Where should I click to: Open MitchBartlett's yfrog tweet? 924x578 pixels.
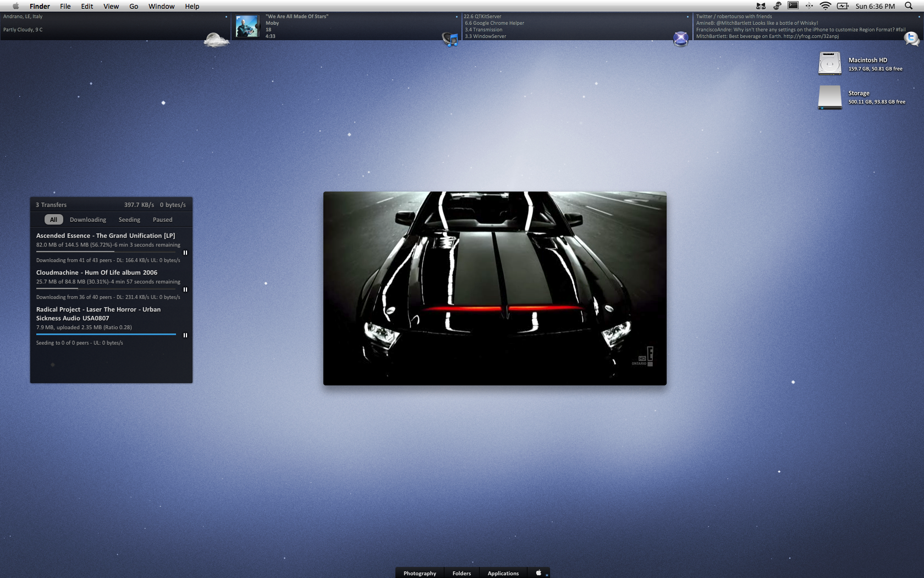(x=768, y=36)
